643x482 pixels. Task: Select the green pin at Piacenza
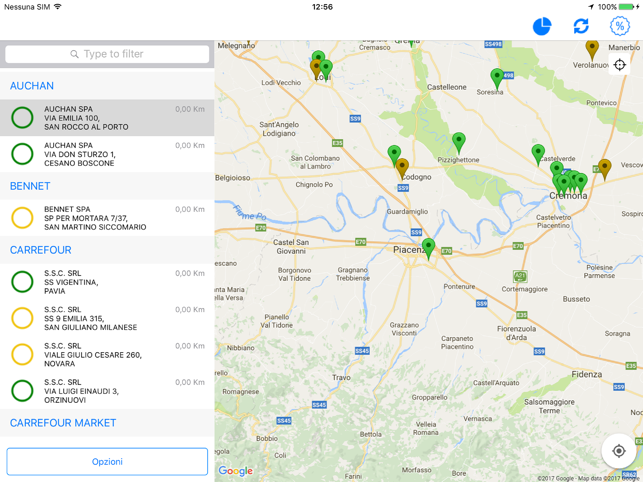tap(429, 248)
